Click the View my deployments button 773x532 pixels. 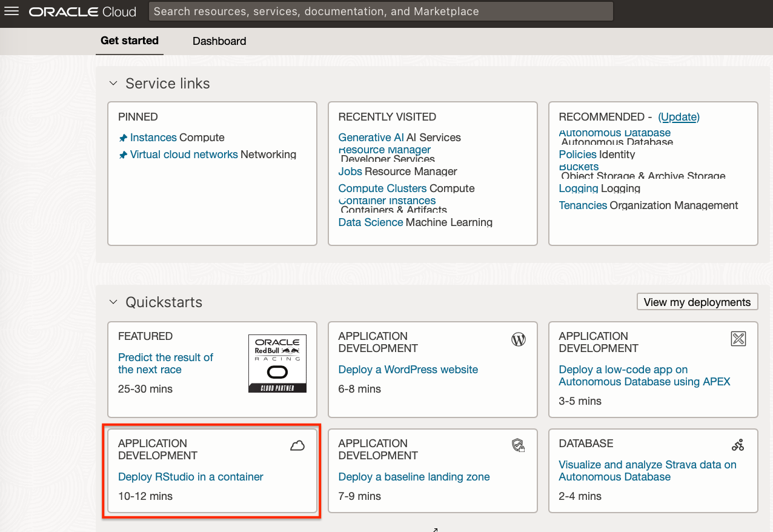point(697,302)
